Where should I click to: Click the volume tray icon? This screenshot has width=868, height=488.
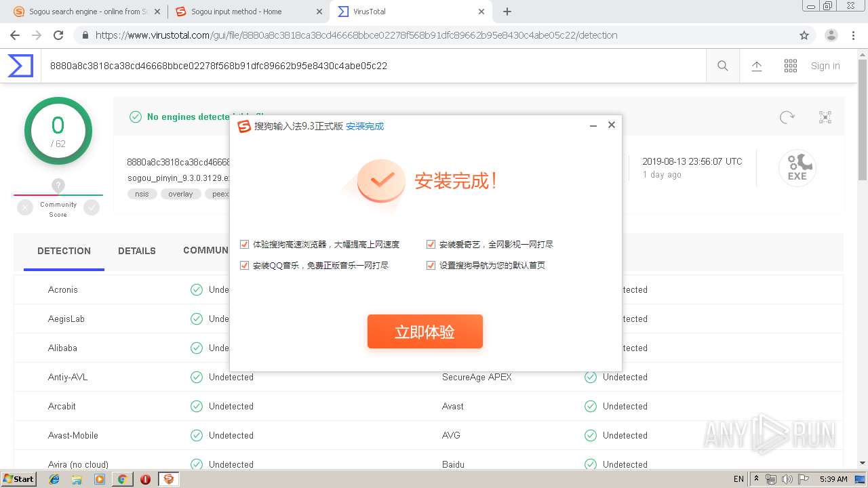click(787, 479)
